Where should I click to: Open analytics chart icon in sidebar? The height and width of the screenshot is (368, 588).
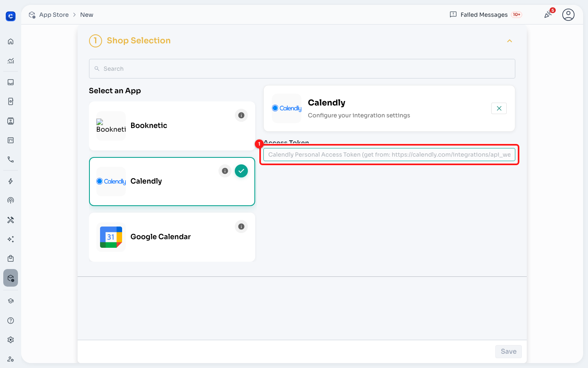tap(11, 61)
